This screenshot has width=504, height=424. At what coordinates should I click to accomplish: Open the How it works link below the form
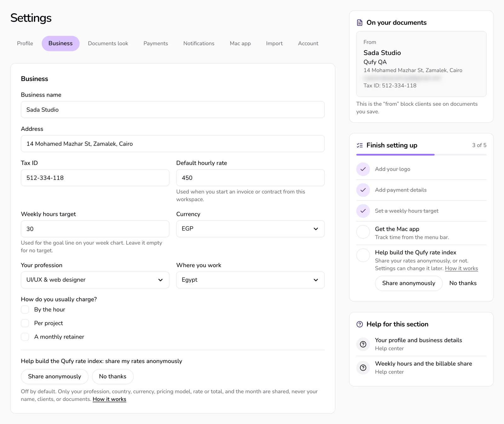click(109, 399)
